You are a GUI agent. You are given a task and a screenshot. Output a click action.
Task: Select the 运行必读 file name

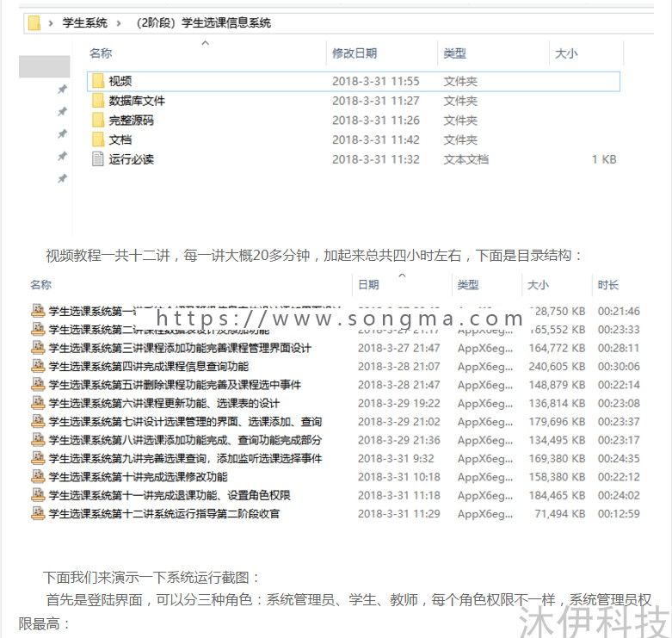(131, 159)
